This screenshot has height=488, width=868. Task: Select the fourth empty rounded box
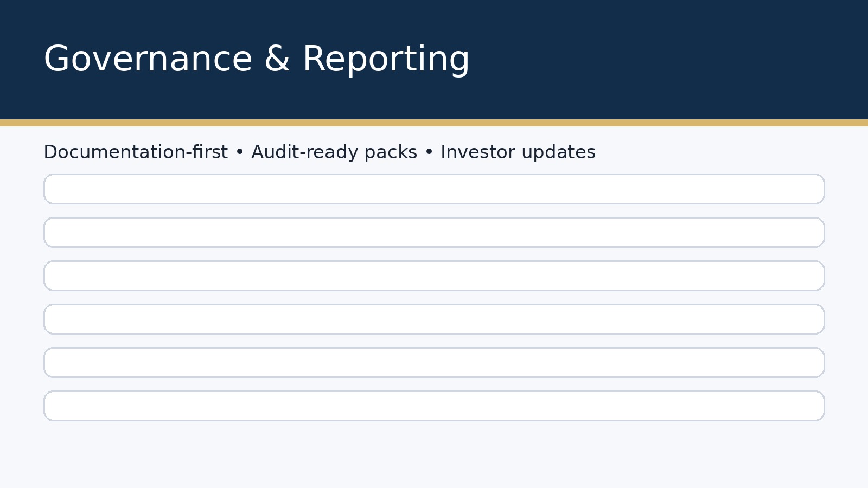coord(434,319)
